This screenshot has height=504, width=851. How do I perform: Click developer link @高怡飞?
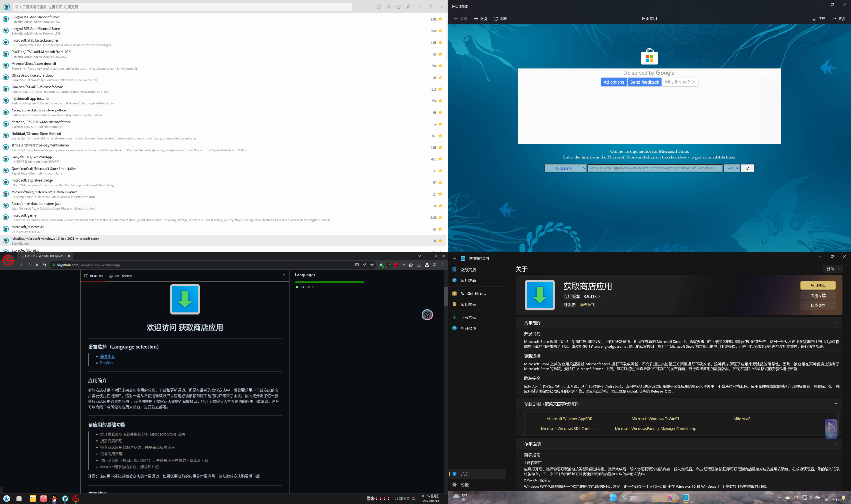click(x=587, y=305)
